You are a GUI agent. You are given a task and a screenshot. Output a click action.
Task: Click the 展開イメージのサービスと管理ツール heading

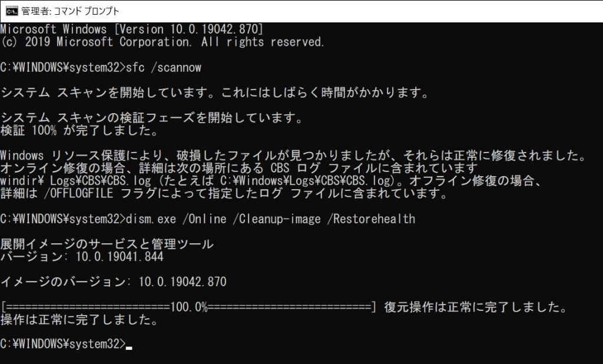[107, 244]
